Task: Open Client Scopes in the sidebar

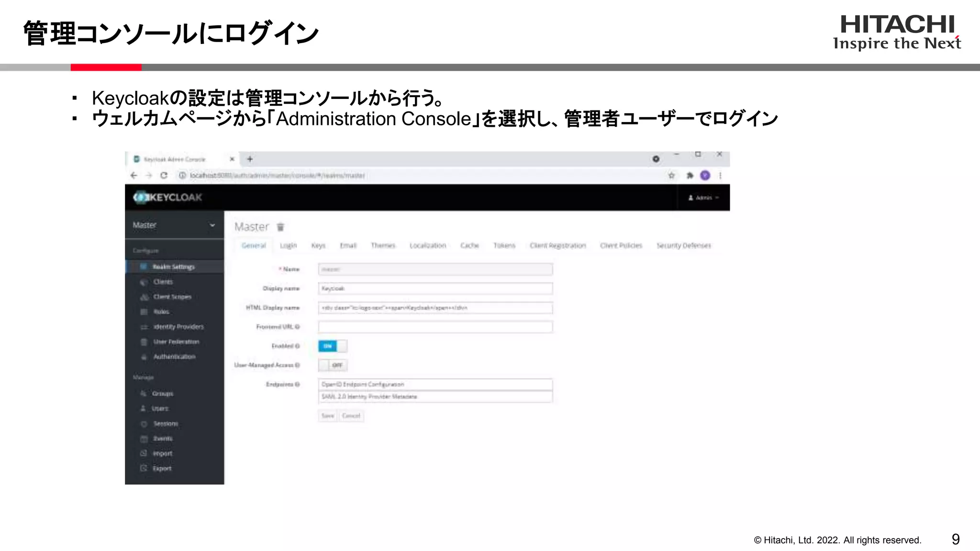Action: tap(172, 297)
